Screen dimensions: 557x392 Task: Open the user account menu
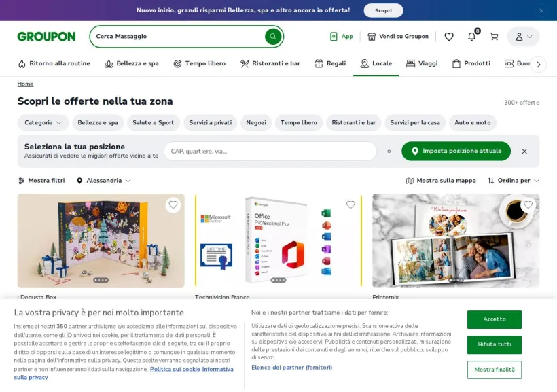[523, 37]
